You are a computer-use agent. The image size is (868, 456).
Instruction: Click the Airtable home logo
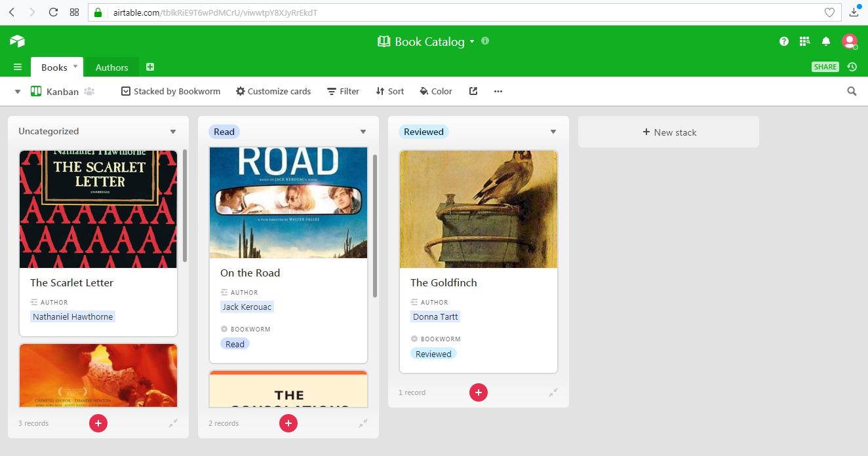coord(17,41)
